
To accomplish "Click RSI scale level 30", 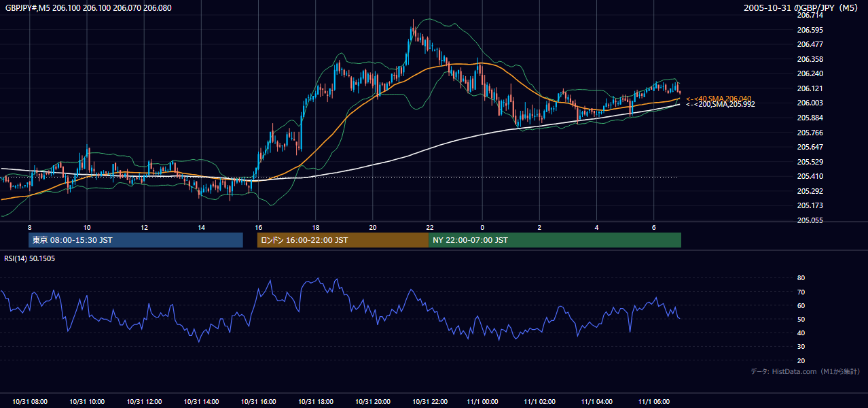I will pos(801,347).
